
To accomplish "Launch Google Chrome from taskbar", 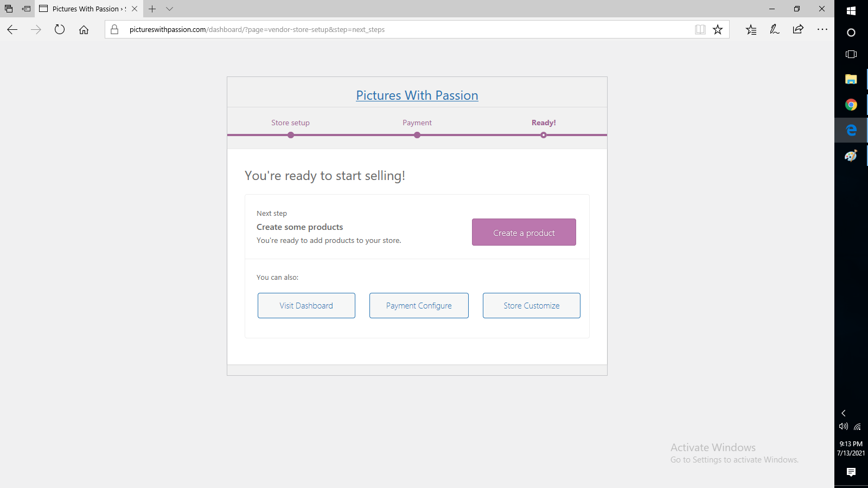I will click(x=851, y=105).
